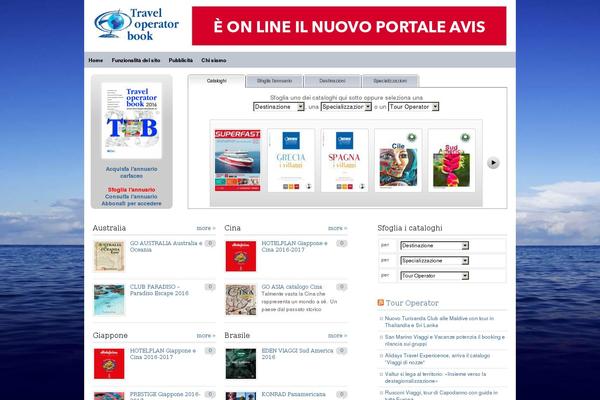This screenshot has height=400, width=600.
Task: Open the Grecia i villaggi catalog cover
Action: pos(291,160)
